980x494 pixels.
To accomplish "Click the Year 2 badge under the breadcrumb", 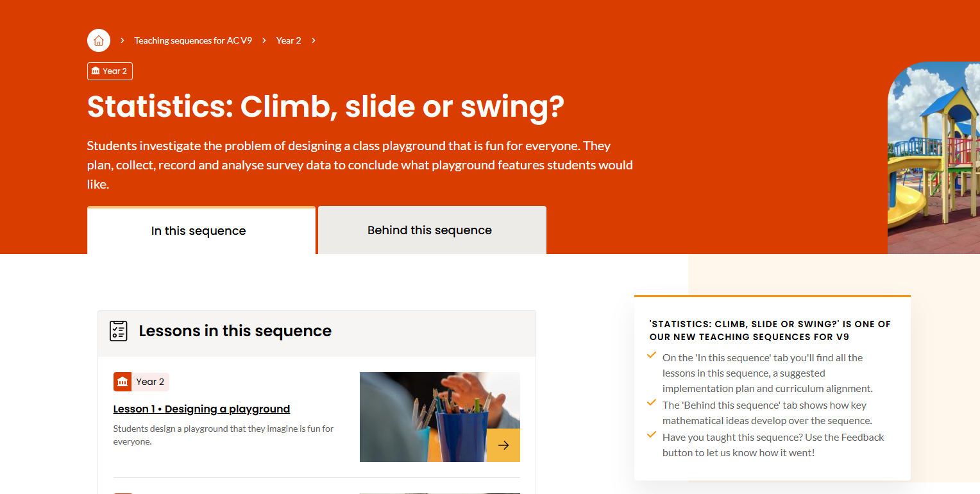I will click(x=110, y=71).
